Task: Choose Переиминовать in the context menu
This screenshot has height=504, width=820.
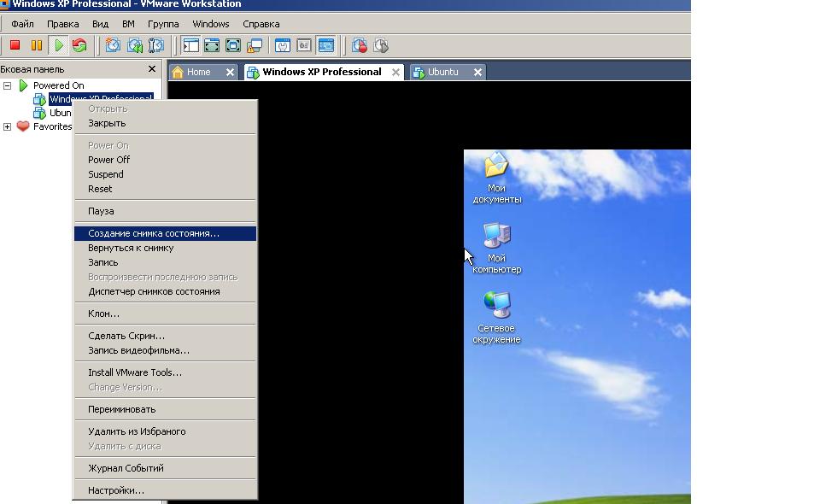Action: click(165, 409)
